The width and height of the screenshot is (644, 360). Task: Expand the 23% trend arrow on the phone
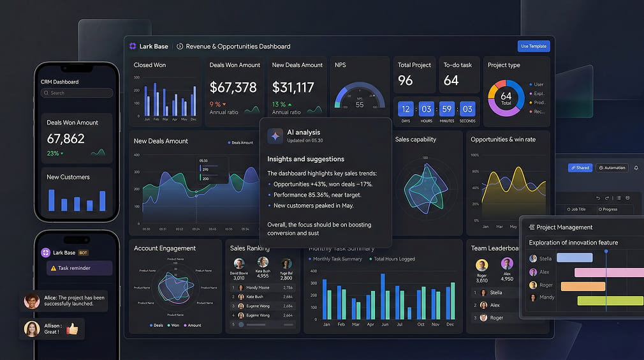click(x=62, y=154)
